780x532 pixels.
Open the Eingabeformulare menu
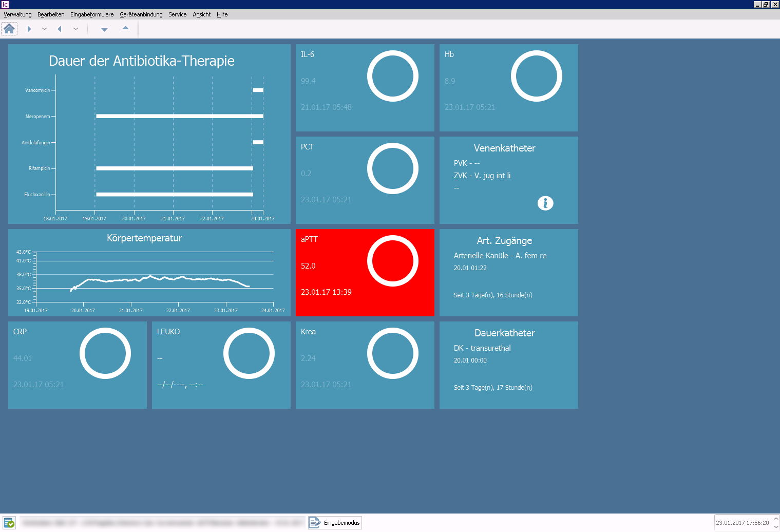pyautogui.click(x=92, y=14)
